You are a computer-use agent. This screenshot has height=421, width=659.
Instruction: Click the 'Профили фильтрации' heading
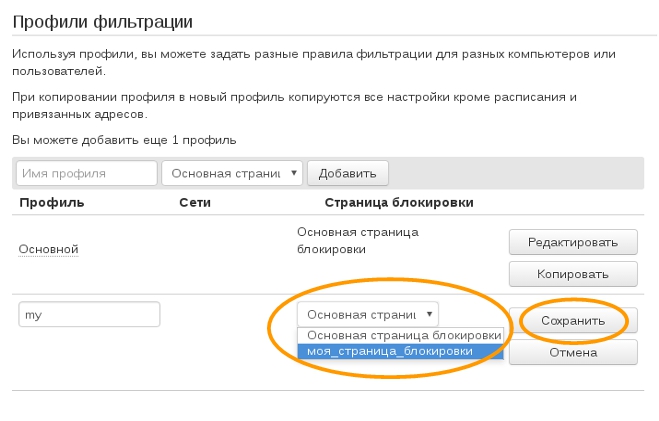[x=103, y=21]
